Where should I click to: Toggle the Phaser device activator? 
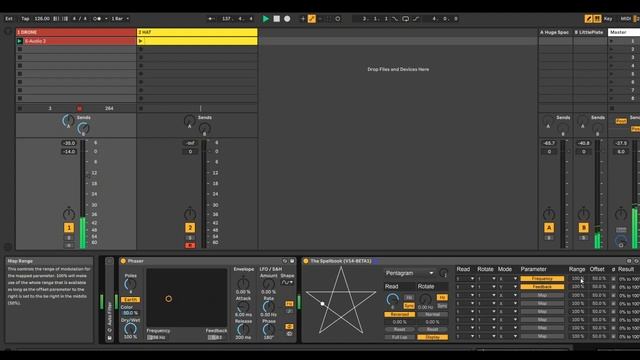(123, 261)
